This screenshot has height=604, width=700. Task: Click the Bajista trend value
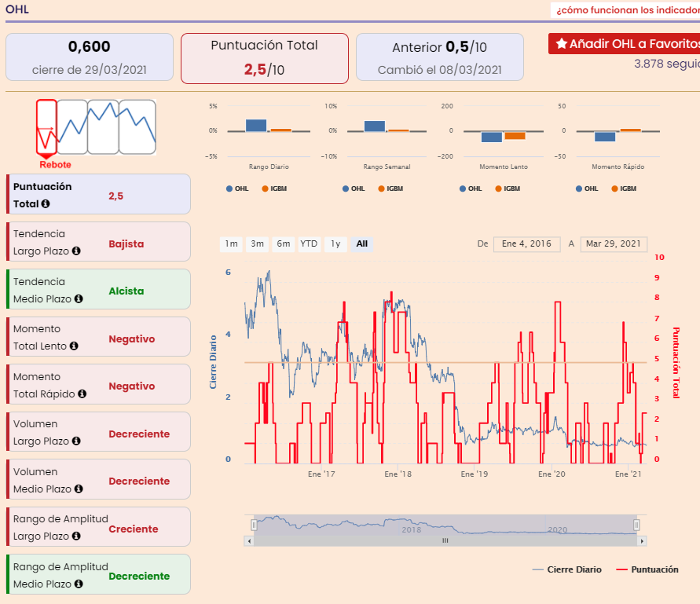click(x=126, y=243)
